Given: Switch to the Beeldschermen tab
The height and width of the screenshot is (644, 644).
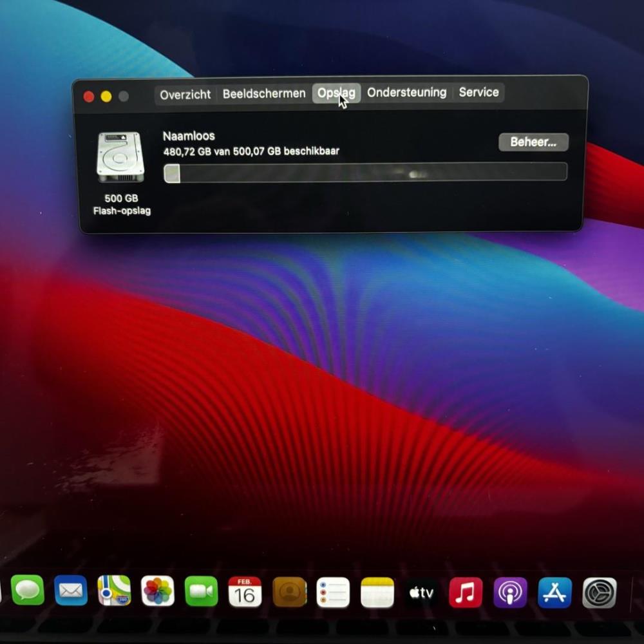Looking at the screenshot, I should pyautogui.click(x=264, y=93).
